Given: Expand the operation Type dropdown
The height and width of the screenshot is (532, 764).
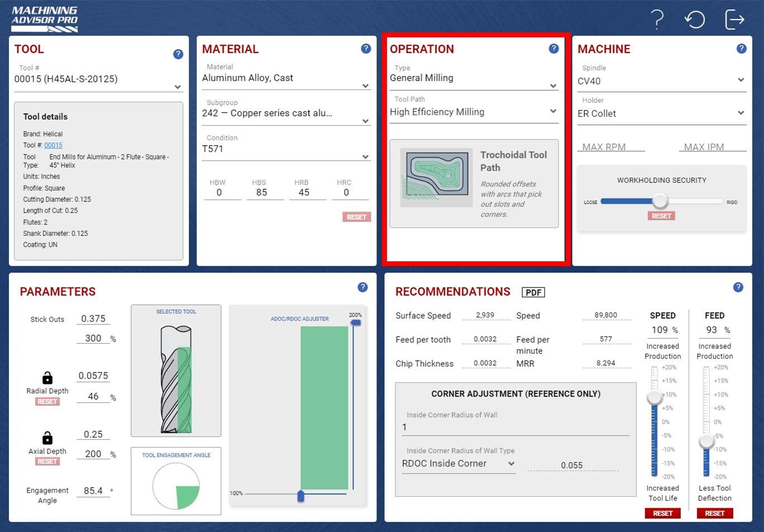Looking at the screenshot, I should (474, 79).
